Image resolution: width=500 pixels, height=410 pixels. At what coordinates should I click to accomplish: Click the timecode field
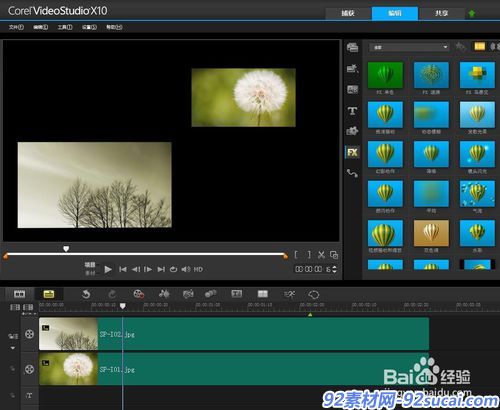pos(312,269)
